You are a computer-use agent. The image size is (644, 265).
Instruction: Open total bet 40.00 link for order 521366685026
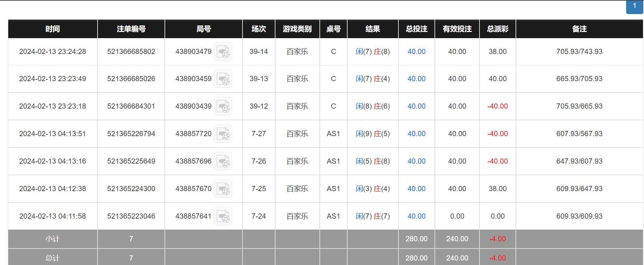point(416,79)
